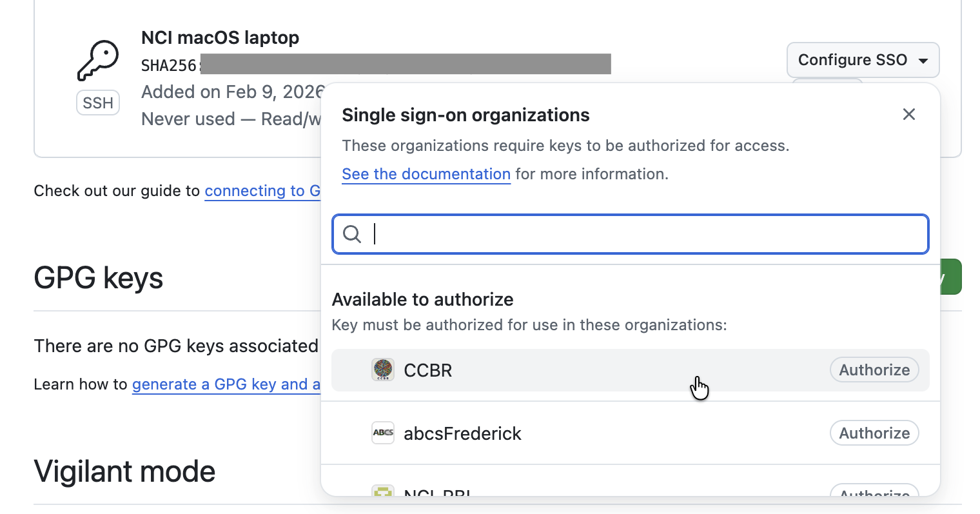
Task: Close the Single sign-on organizations popup
Action: 909,115
